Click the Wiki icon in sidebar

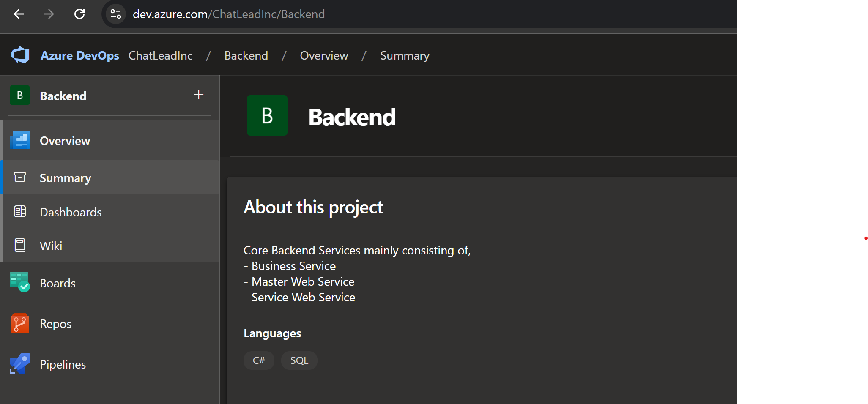(20, 245)
